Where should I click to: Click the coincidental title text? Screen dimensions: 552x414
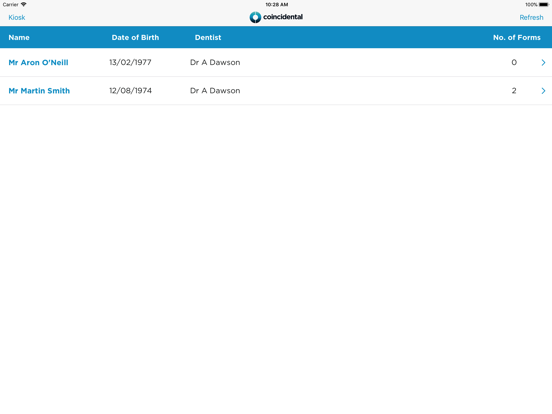283,17
